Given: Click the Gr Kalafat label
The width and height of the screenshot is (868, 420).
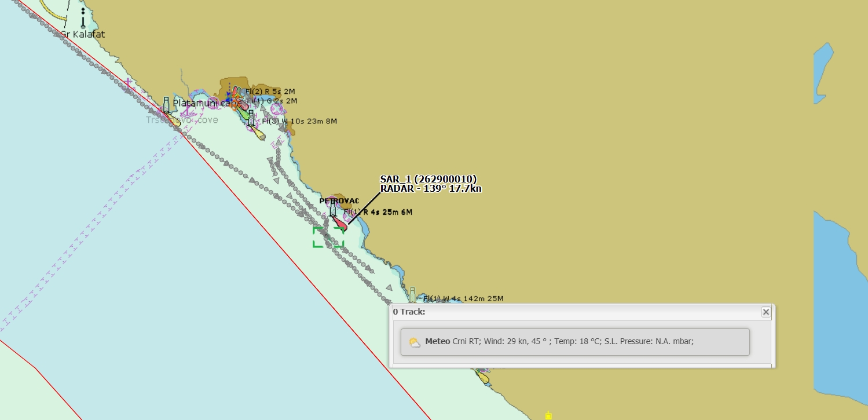Looking at the screenshot, I should click(x=83, y=35).
